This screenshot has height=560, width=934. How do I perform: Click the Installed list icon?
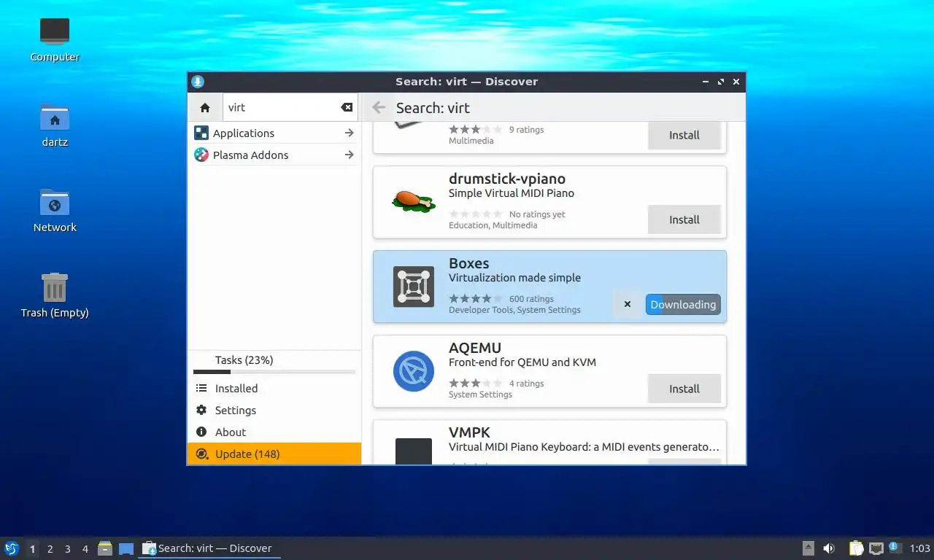201,388
